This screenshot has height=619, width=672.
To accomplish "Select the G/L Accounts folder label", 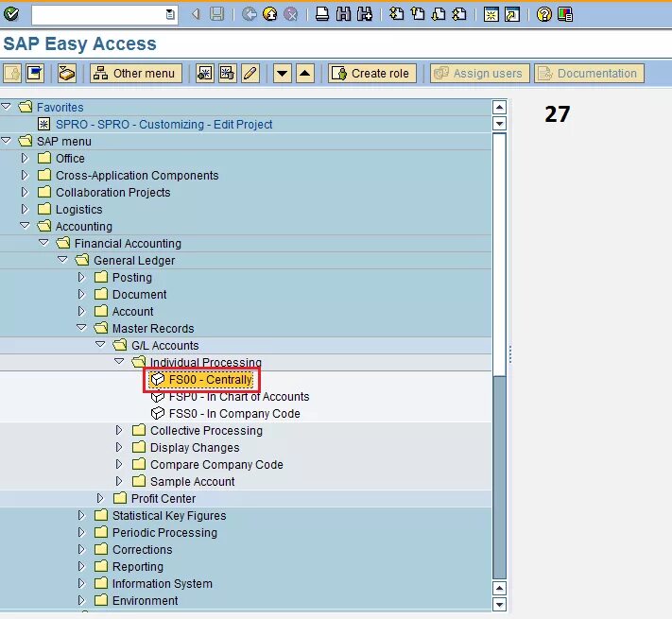I will click(165, 345).
